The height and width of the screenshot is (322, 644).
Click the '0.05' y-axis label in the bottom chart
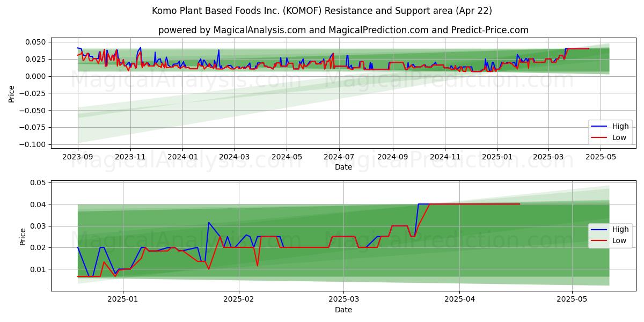39,183
